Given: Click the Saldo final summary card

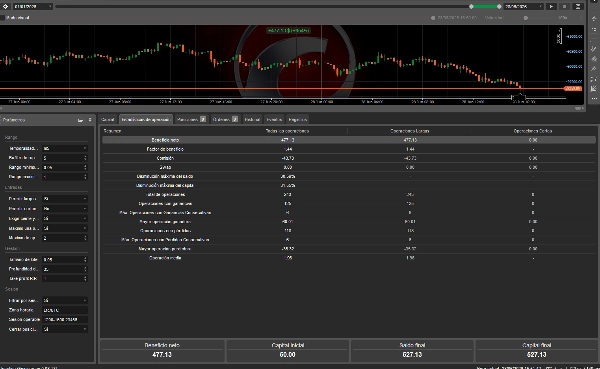Looking at the screenshot, I should pos(412,350).
